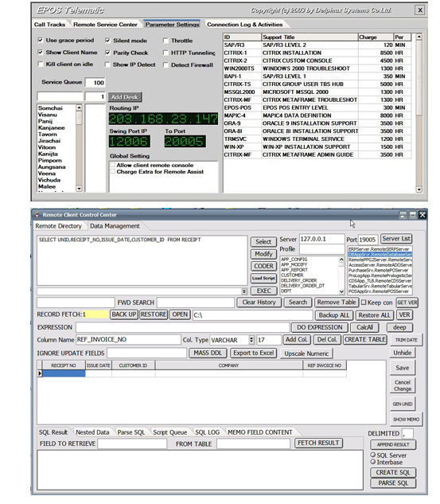Toggle Use grace period checkbox

[40, 40]
